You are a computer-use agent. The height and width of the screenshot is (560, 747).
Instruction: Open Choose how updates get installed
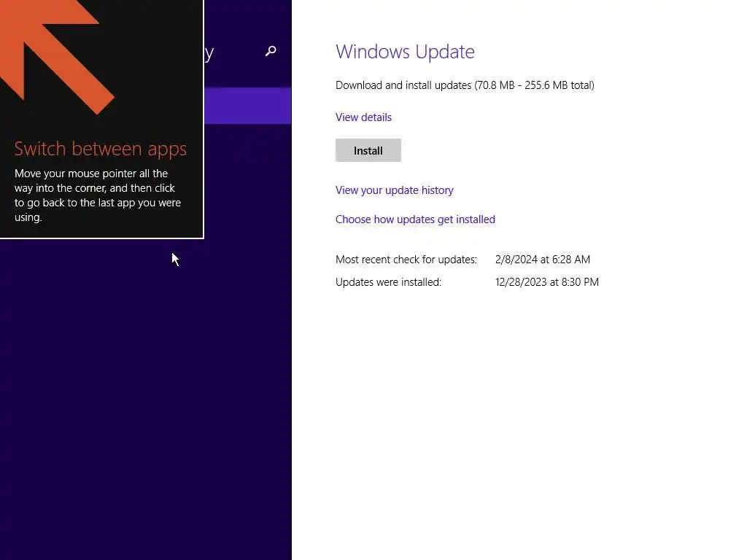pyautogui.click(x=415, y=219)
